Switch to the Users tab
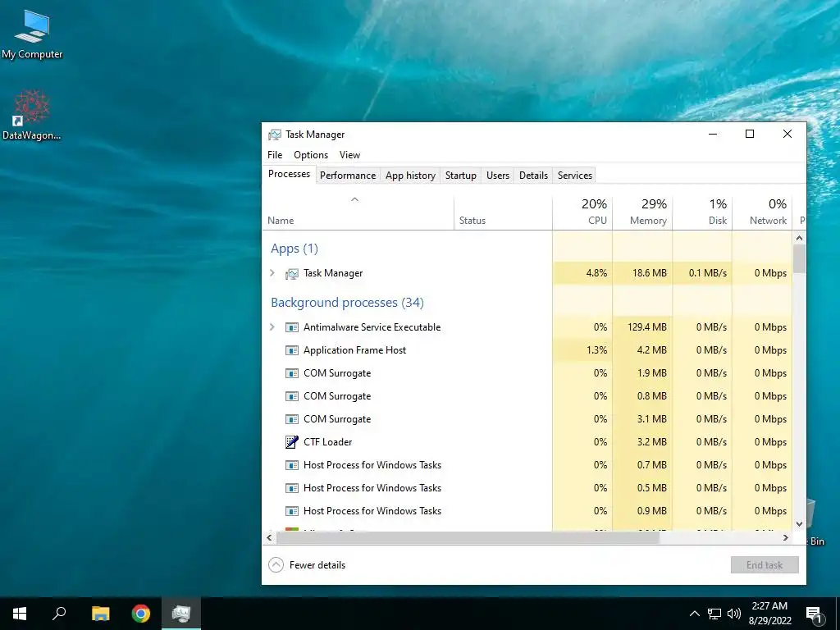This screenshot has height=630, width=840. (498, 176)
